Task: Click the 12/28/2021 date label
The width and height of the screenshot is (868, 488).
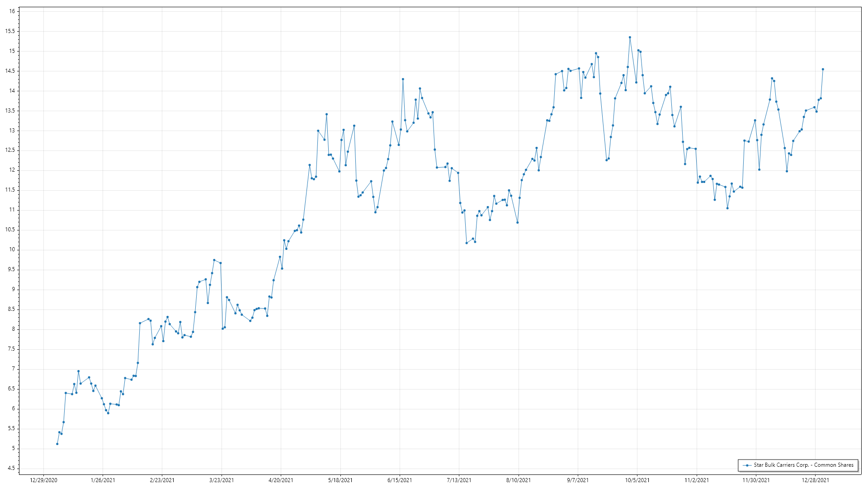Action: click(815, 480)
